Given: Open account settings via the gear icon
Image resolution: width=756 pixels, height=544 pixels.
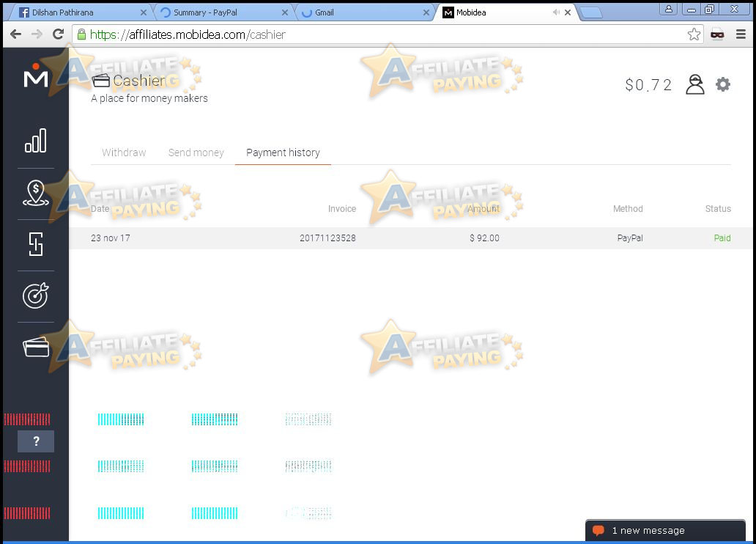Looking at the screenshot, I should point(723,84).
